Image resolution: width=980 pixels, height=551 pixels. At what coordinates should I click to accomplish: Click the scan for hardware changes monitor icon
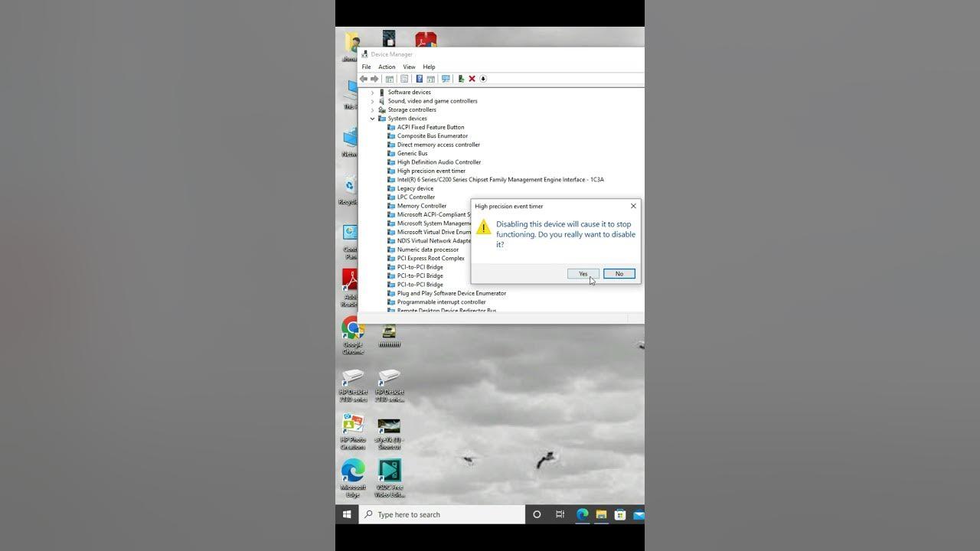(x=446, y=79)
